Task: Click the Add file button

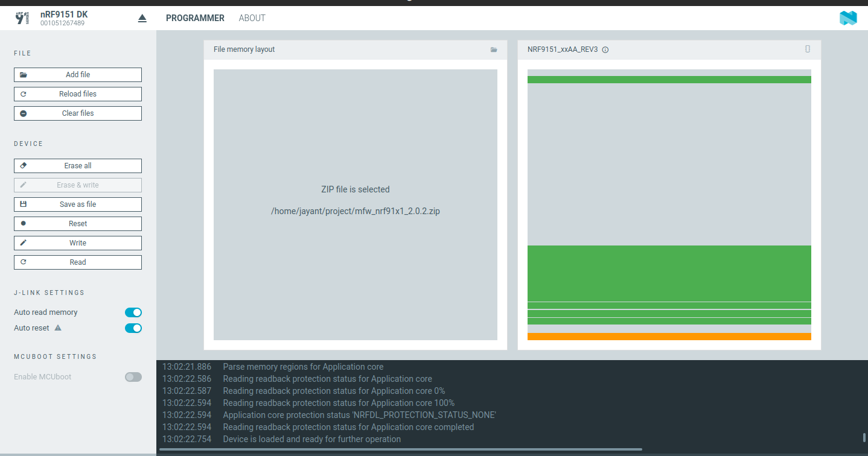Action: coord(78,75)
